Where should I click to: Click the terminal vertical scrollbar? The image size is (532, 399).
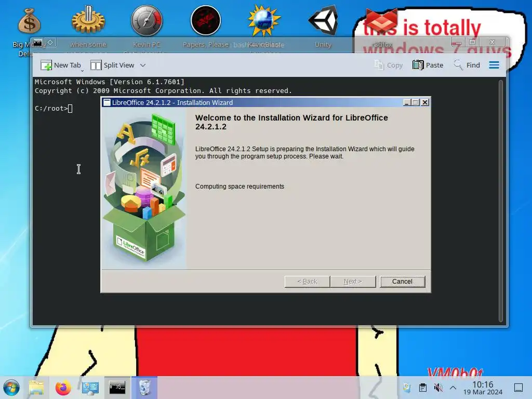[500, 201]
